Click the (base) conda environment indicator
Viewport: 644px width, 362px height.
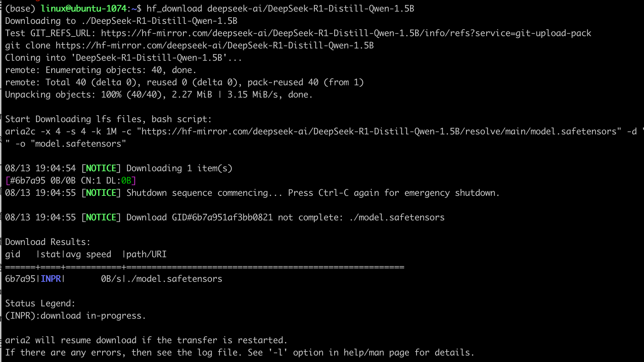coord(20,9)
